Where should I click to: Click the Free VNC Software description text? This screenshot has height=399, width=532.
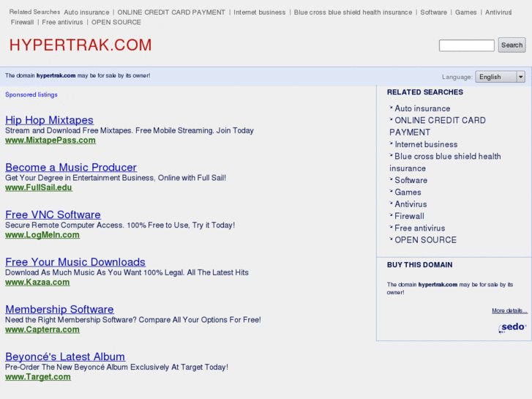click(120, 225)
